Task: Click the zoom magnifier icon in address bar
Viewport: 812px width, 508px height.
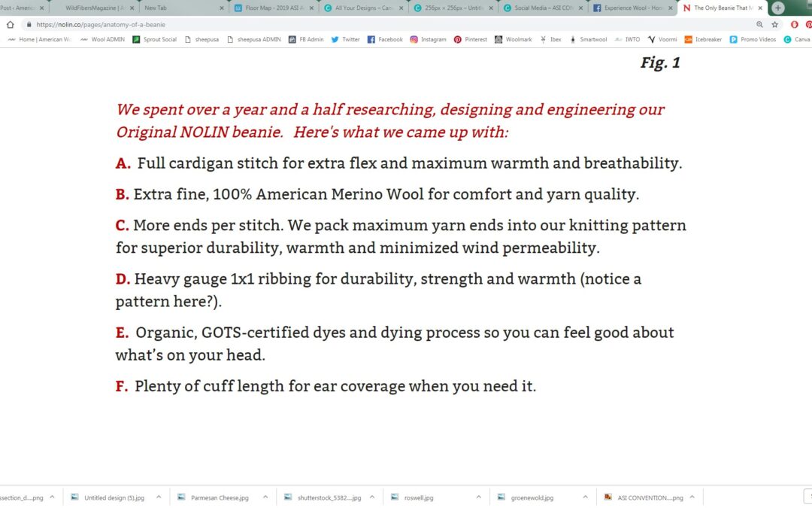Action: (759, 24)
